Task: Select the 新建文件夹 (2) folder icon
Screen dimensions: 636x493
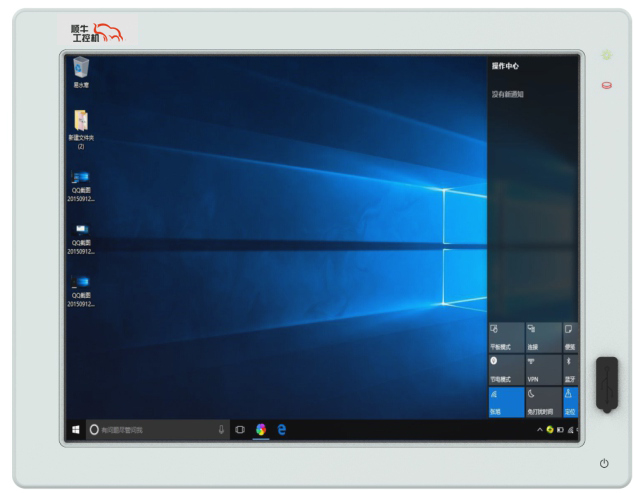Action: [81, 129]
